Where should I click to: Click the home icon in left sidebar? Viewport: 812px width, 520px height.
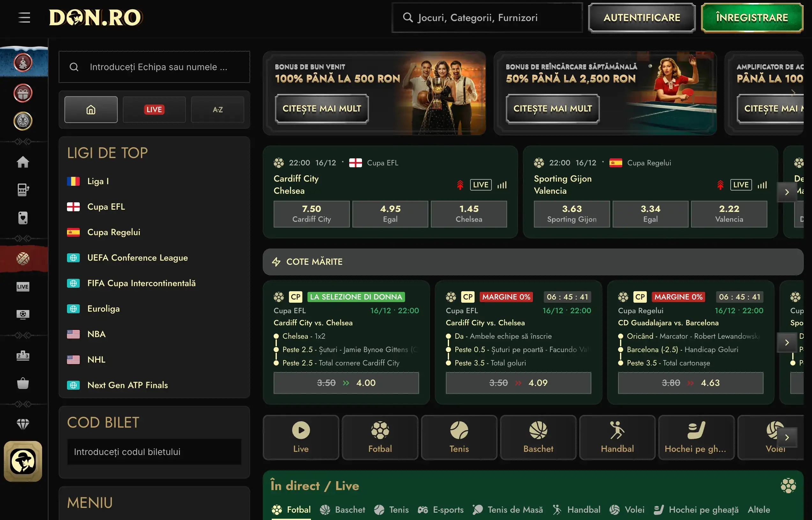23,162
